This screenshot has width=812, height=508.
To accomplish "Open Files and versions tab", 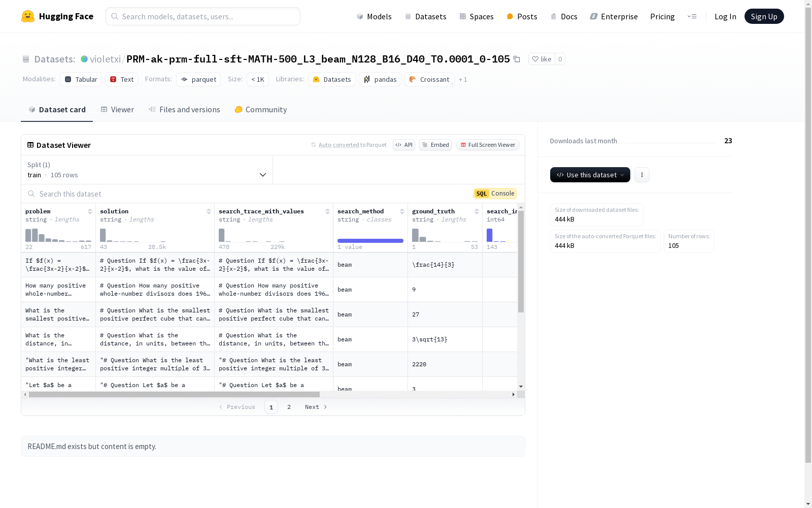I will point(184,110).
